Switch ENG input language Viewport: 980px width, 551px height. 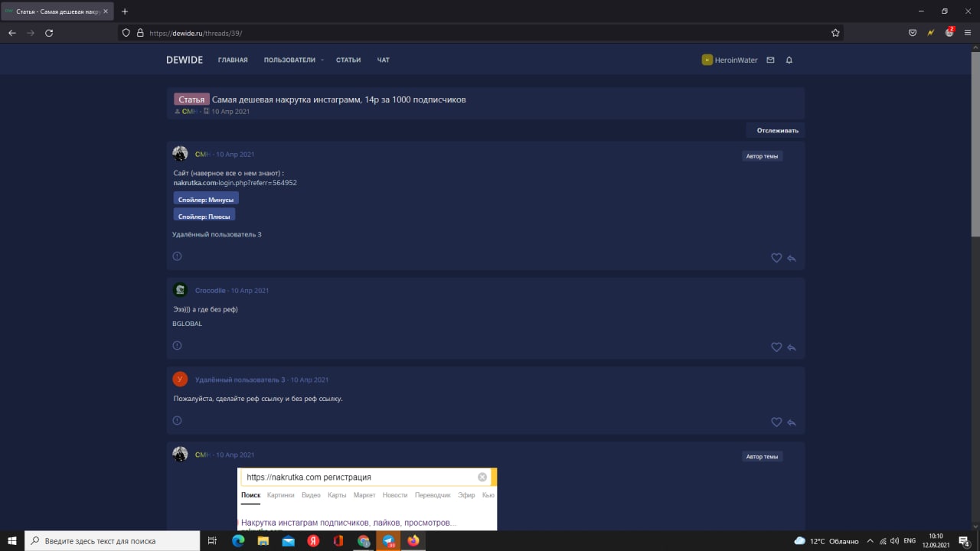pos(910,540)
